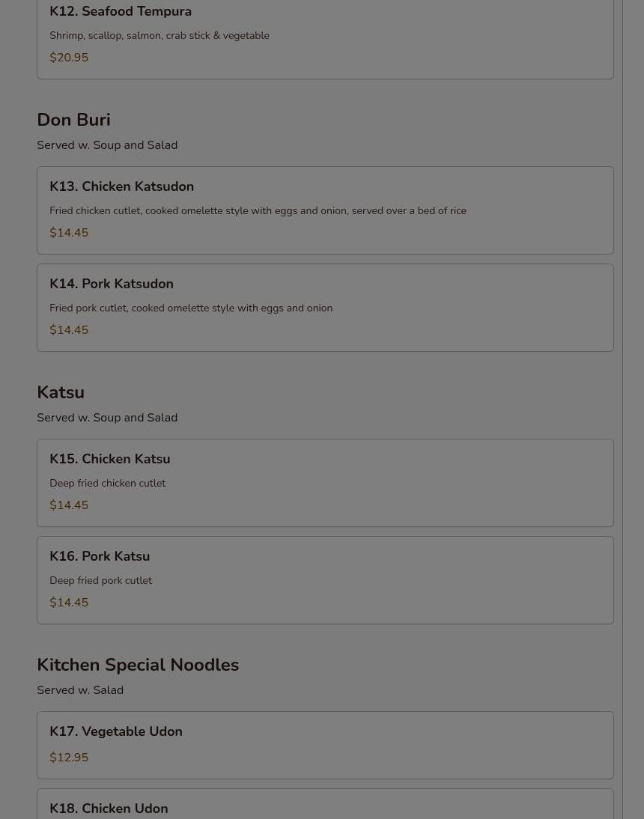
Task: Open the K12. Seafood Tempura item
Action: point(121,12)
